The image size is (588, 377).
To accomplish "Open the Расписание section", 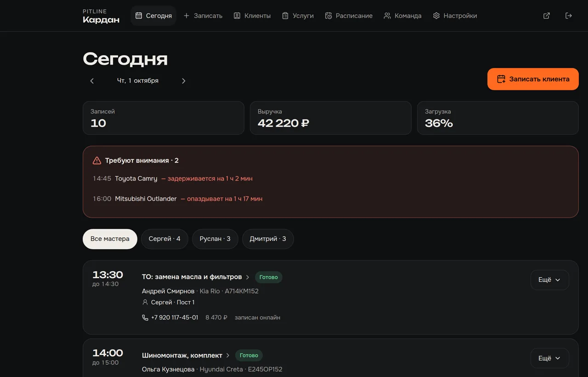I will [349, 16].
